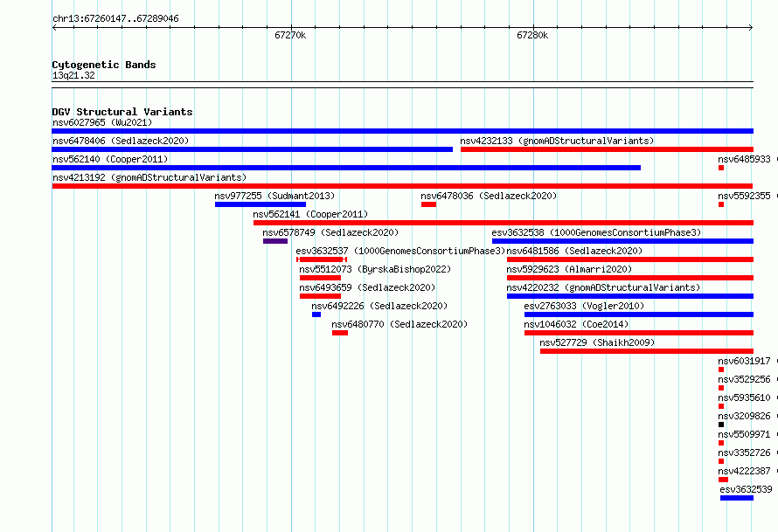Click the esv3632539 blue bar
Screen dimensions: 778x532
tap(737, 498)
